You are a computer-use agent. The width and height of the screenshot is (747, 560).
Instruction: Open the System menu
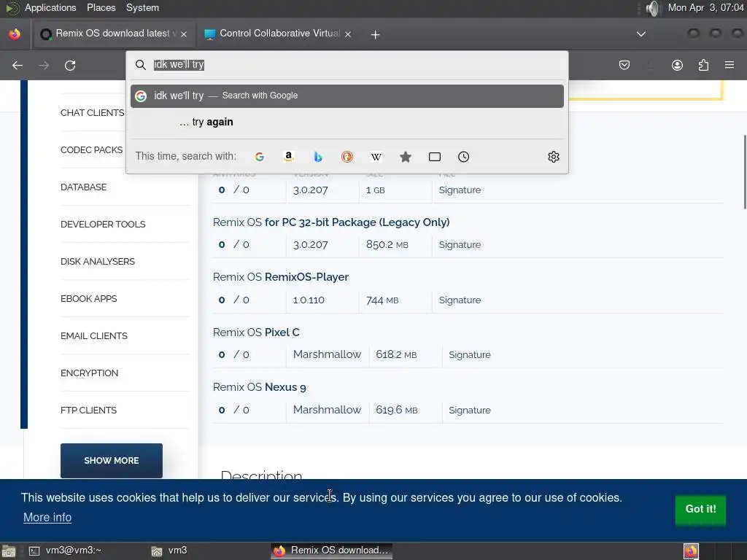coord(142,7)
